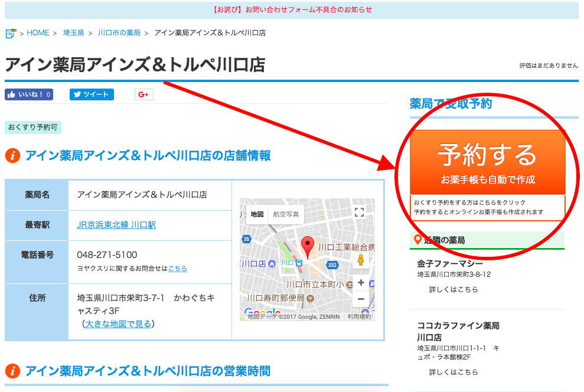Click the address text 埼玉県川口市栄町3-7-1
The height and width of the screenshot is (392, 584).
[x=120, y=298]
